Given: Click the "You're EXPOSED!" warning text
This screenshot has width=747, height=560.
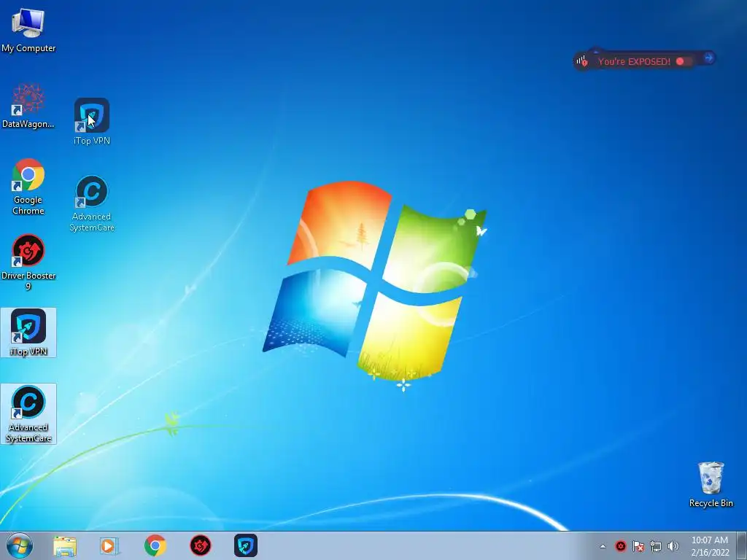Looking at the screenshot, I should coord(634,61).
